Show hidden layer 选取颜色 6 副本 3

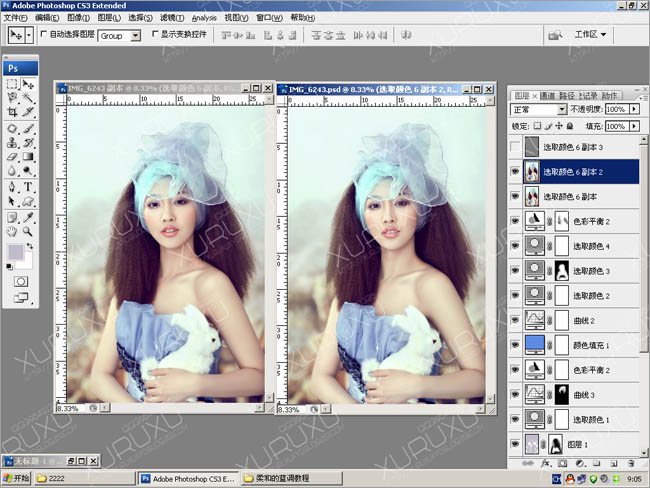pos(515,147)
